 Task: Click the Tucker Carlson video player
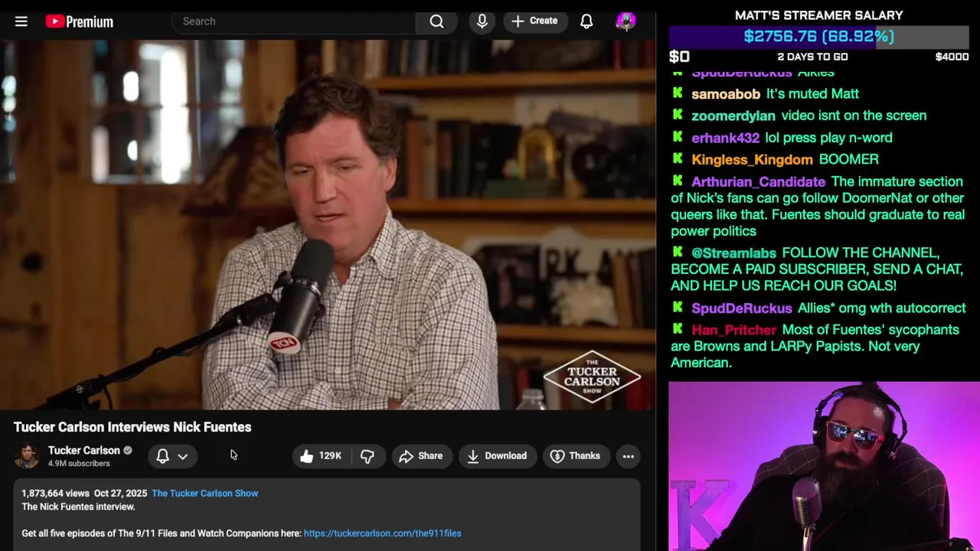coord(327,226)
